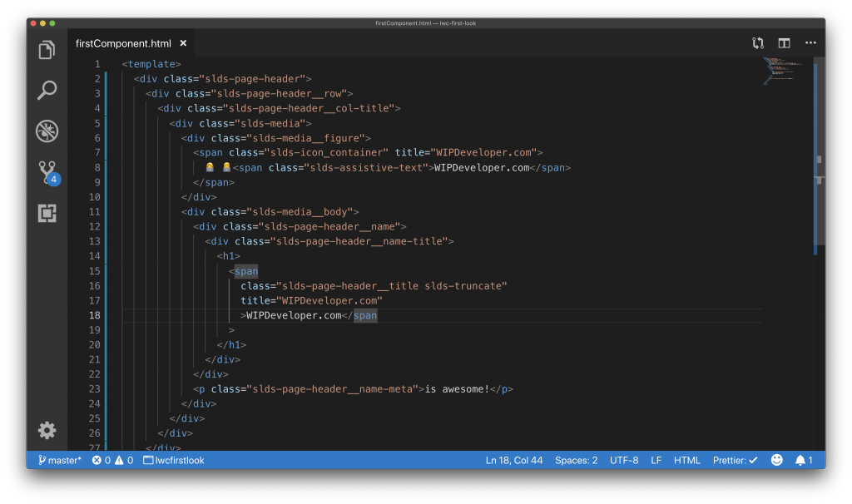852x504 pixels.
Task: Click "slds-page-header__name-title" on line 13
Action: [x=359, y=241]
